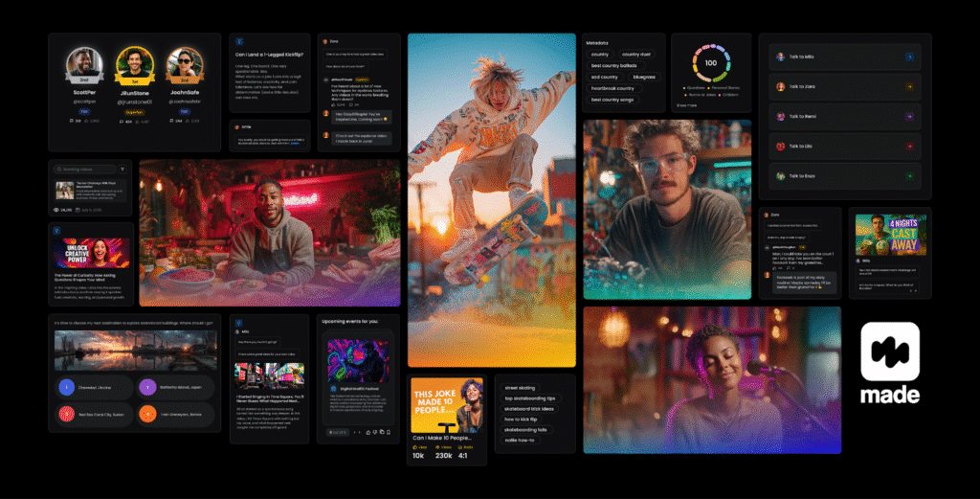
Task: Expand chart legend with 'Show more'
Action: (687, 105)
